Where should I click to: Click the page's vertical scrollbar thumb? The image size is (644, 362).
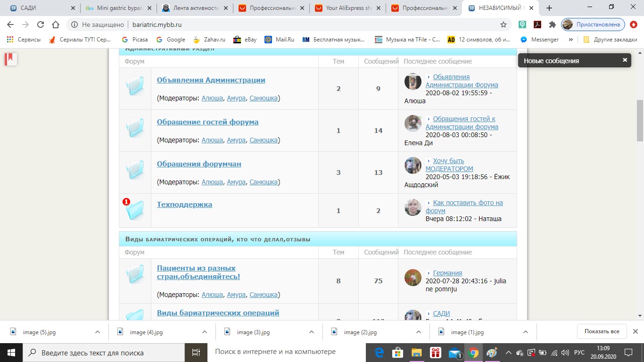point(640,120)
